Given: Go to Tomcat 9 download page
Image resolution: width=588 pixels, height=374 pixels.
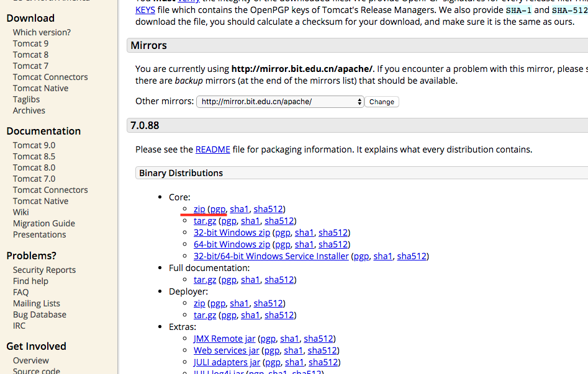Looking at the screenshot, I should point(30,43).
